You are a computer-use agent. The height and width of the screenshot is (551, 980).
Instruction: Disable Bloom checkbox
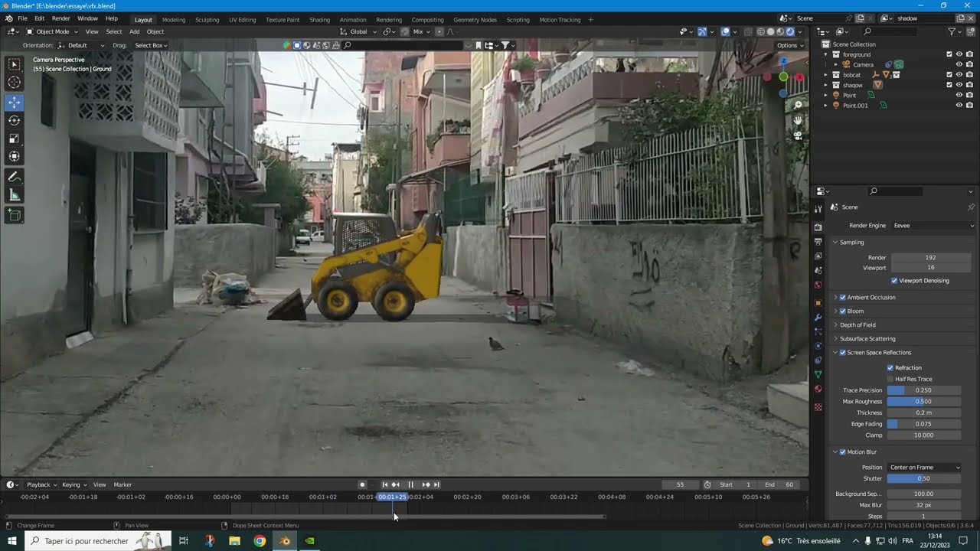tap(843, 311)
